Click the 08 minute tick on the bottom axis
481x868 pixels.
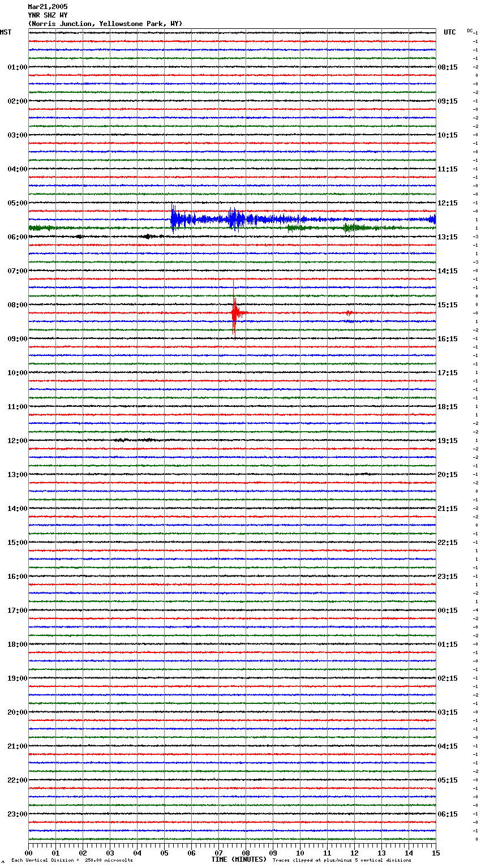click(x=246, y=853)
